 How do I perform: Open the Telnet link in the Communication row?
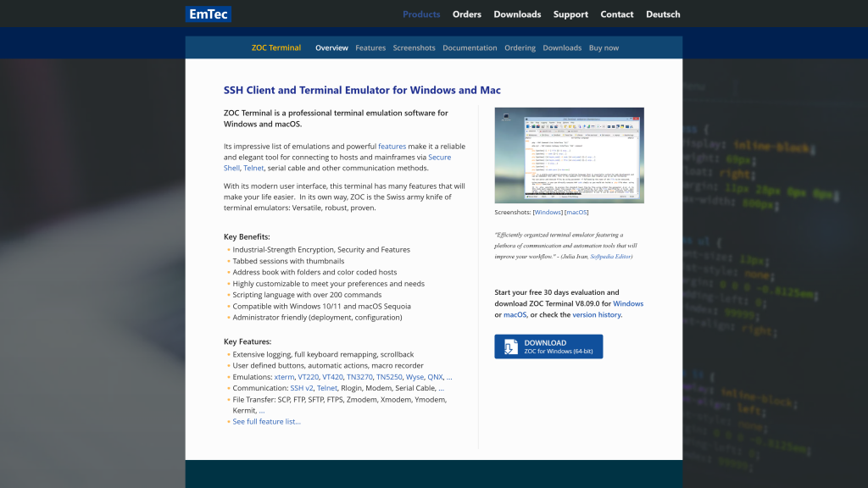pyautogui.click(x=326, y=388)
